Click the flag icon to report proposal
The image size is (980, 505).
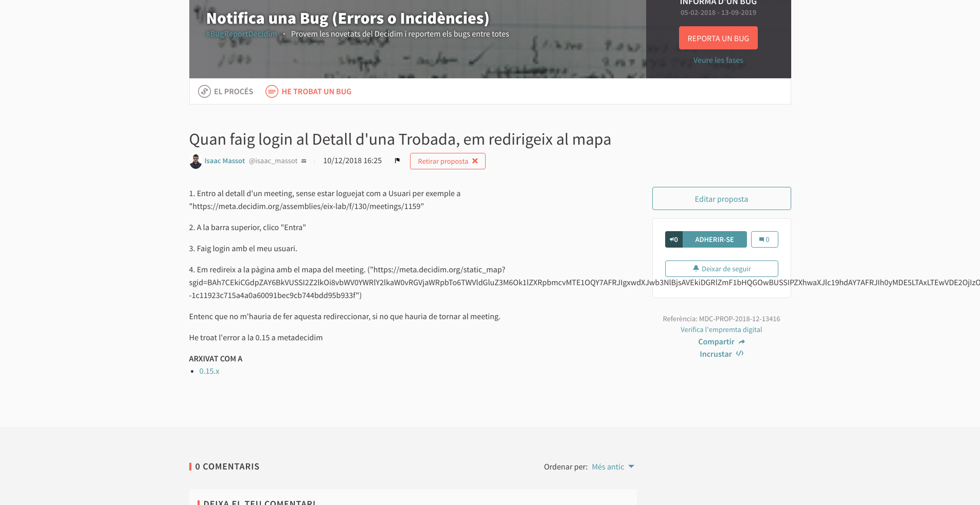[397, 161]
